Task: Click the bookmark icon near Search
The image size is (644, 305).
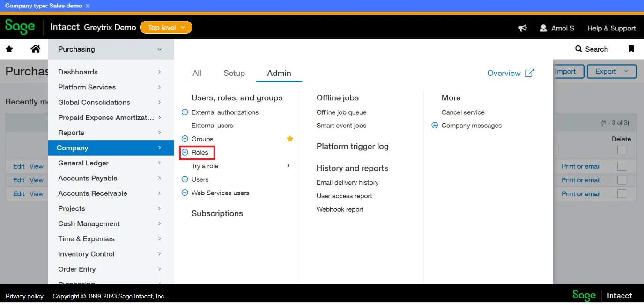Action: click(x=631, y=49)
